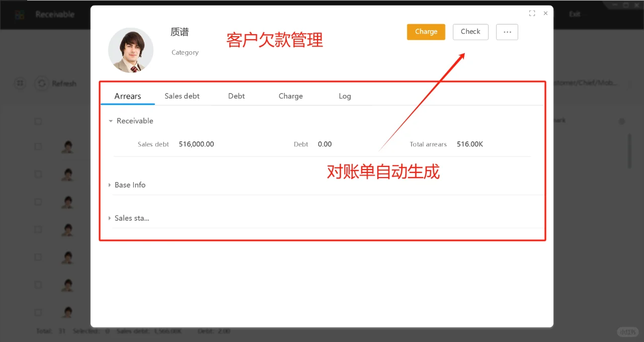Screen dimensions: 644x342
Task: Switch to the Sales debt tab
Action: (182, 96)
